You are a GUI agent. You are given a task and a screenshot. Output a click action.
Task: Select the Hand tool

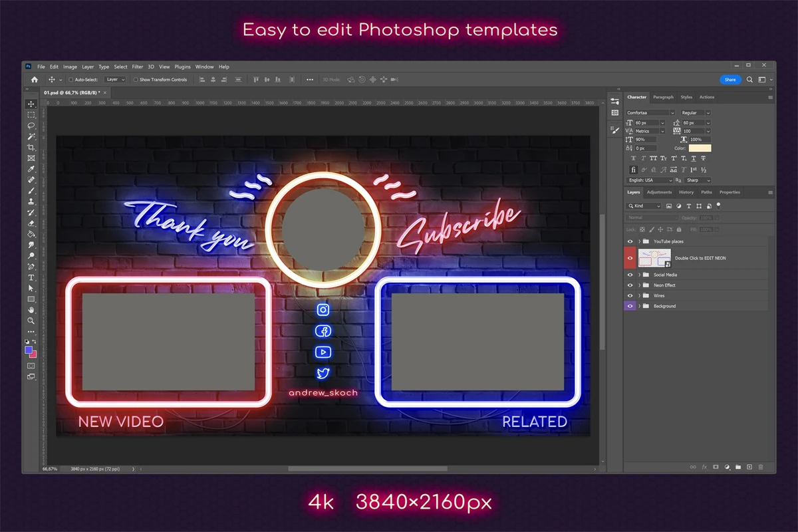[31, 310]
